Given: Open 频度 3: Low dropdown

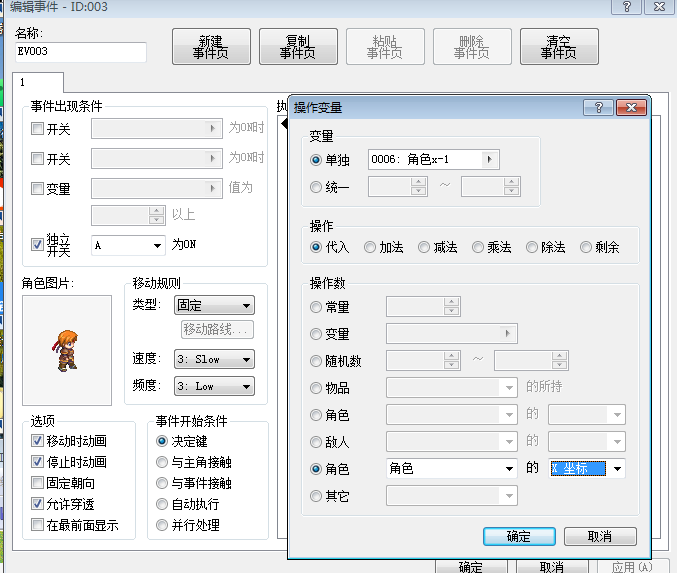Looking at the screenshot, I should pos(214,386).
